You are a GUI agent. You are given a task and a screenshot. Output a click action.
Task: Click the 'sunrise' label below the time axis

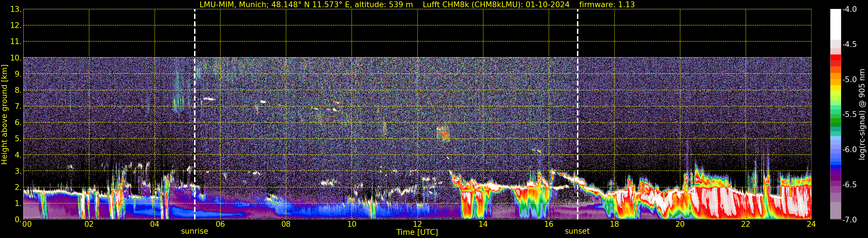click(x=194, y=231)
